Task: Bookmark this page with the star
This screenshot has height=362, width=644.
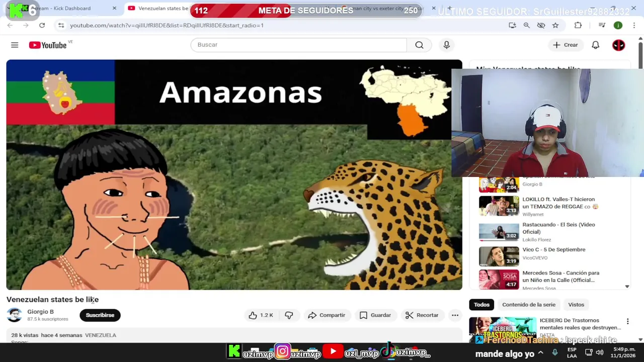Action: (555, 25)
